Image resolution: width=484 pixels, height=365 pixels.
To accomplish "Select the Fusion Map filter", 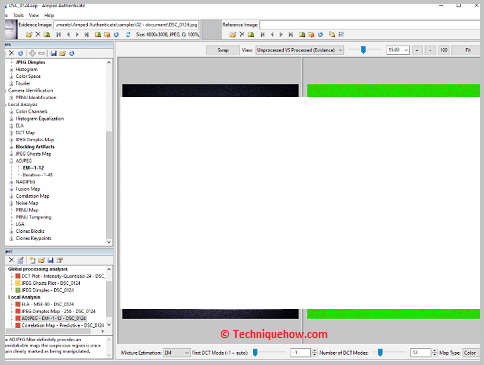I will [28, 189].
